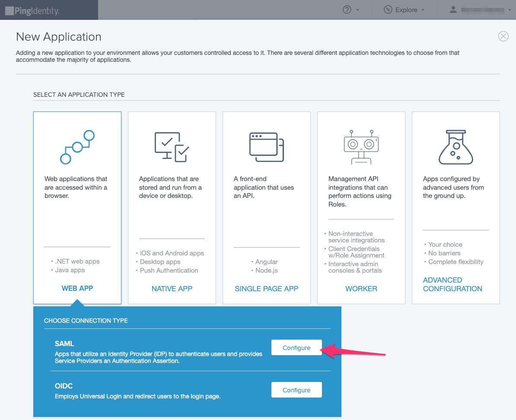Select the WEB APP application type
516x420 pixels.
point(77,288)
